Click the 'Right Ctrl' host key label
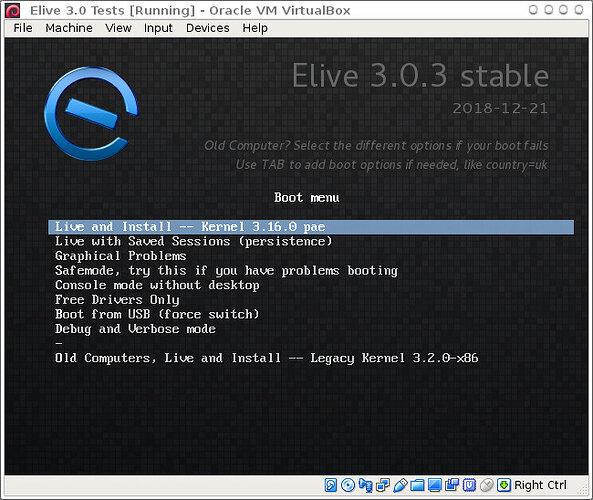593x500 pixels. tap(540, 485)
